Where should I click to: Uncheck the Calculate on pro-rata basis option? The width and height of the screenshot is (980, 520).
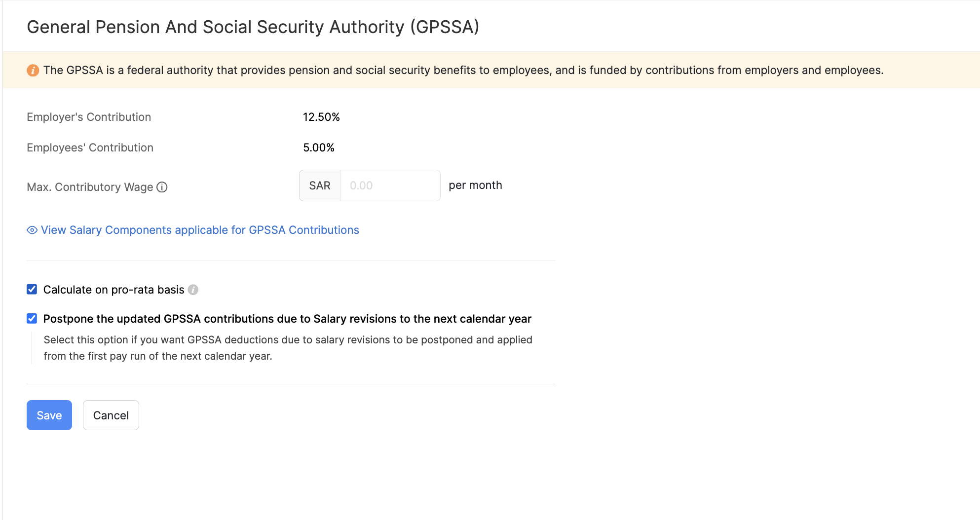coord(32,289)
